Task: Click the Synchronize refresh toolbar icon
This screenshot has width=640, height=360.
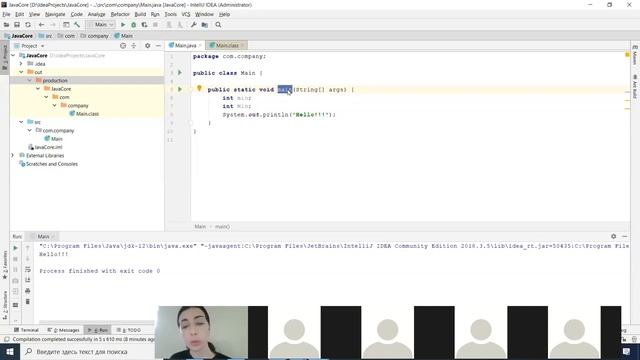Action: (28, 25)
